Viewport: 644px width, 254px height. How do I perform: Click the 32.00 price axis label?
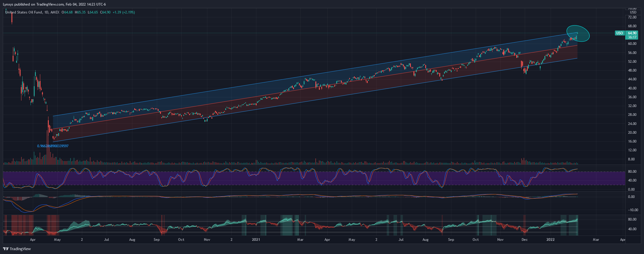tap(632, 106)
